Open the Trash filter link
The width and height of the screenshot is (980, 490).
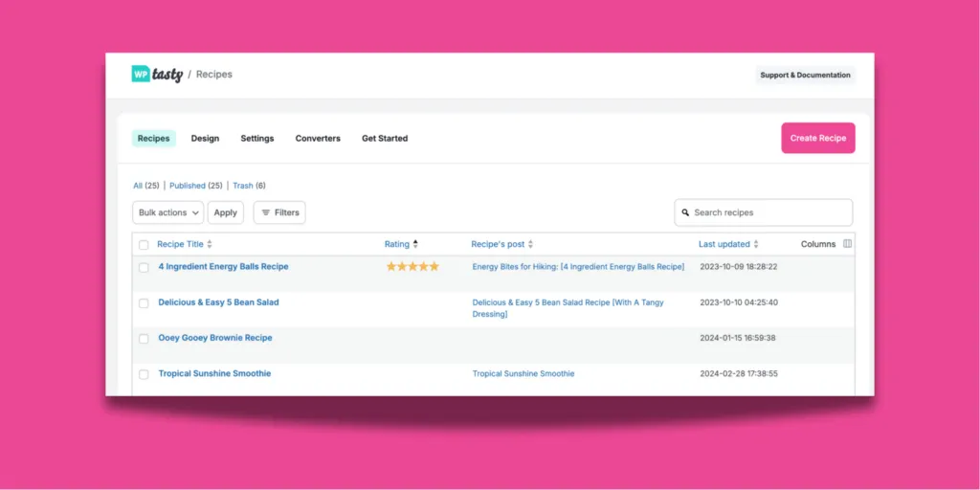click(x=243, y=186)
